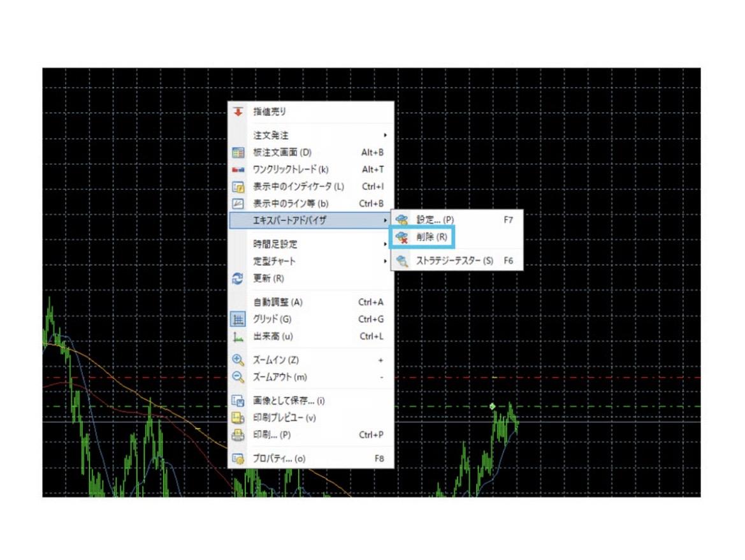The image size is (745, 560).
Task: Expand the 注文発注 submenu arrow
Action: [385, 136]
